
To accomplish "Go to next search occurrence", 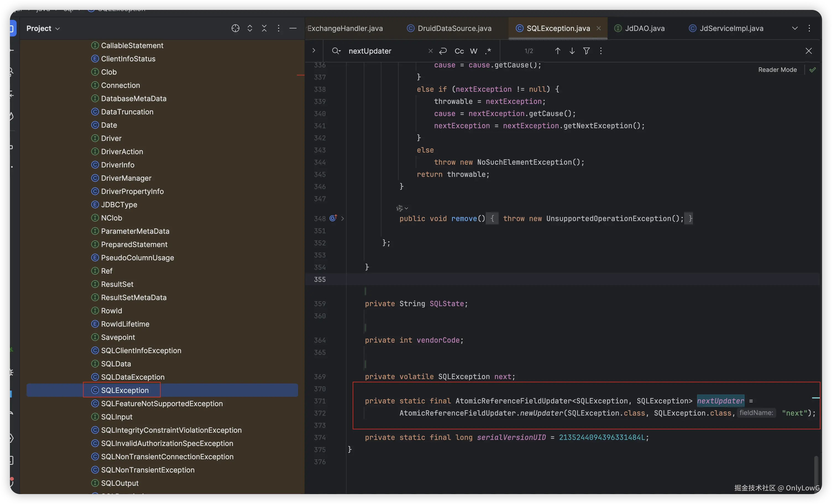I will 572,51.
